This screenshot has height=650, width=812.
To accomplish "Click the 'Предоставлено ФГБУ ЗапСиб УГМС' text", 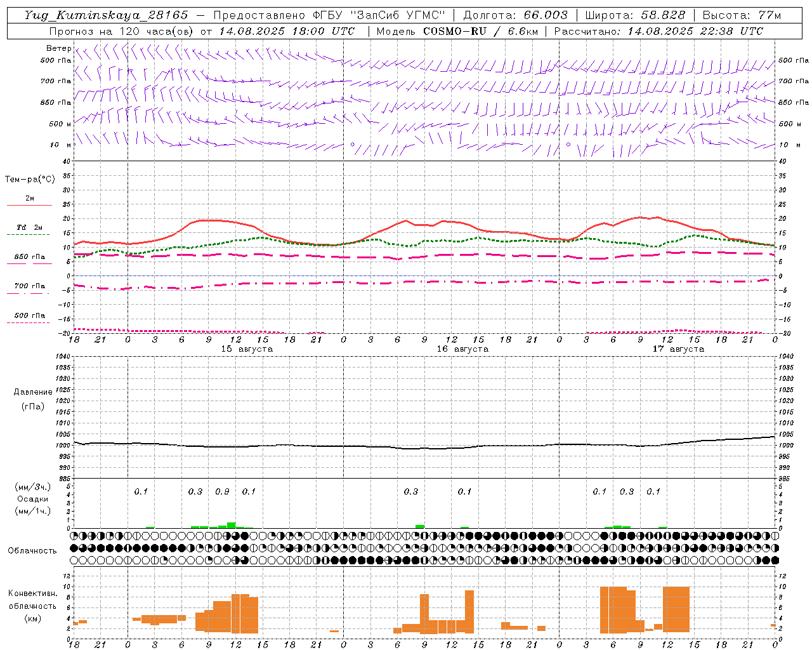I will pos(329,15).
